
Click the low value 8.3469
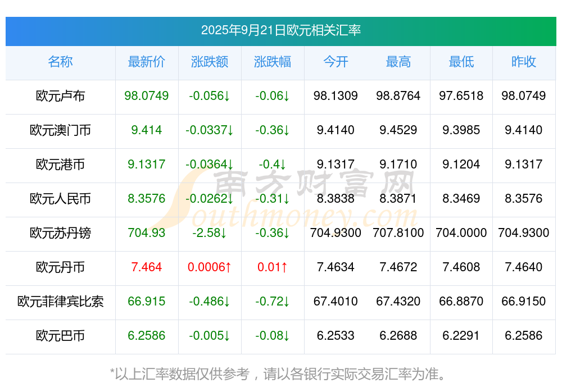[461, 198]
